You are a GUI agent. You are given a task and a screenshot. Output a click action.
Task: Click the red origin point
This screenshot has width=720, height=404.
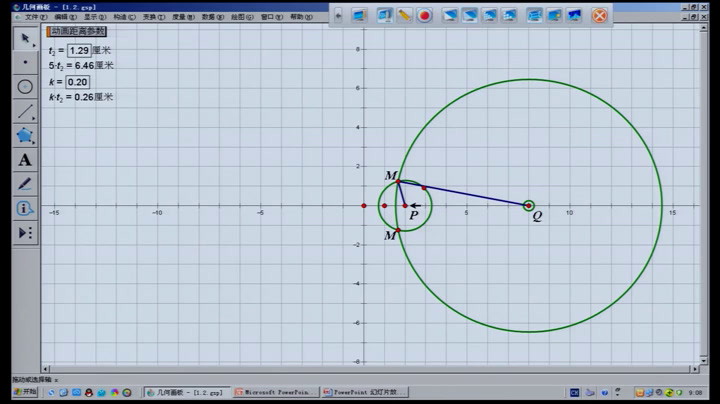(364, 206)
